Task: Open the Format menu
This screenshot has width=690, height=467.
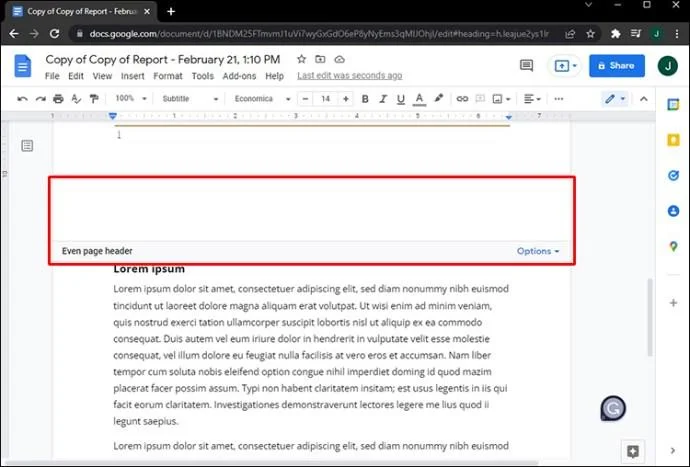Action: point(168,76)
